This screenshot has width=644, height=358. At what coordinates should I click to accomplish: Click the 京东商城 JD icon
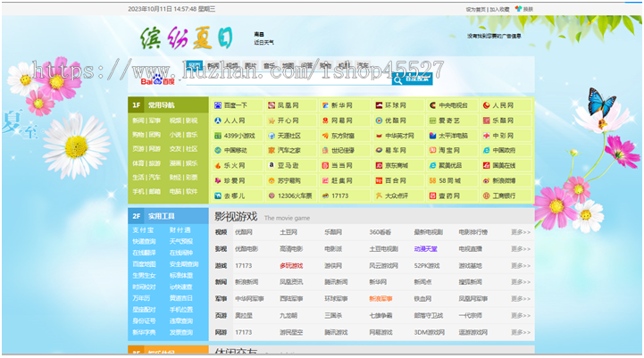[379, 165]
